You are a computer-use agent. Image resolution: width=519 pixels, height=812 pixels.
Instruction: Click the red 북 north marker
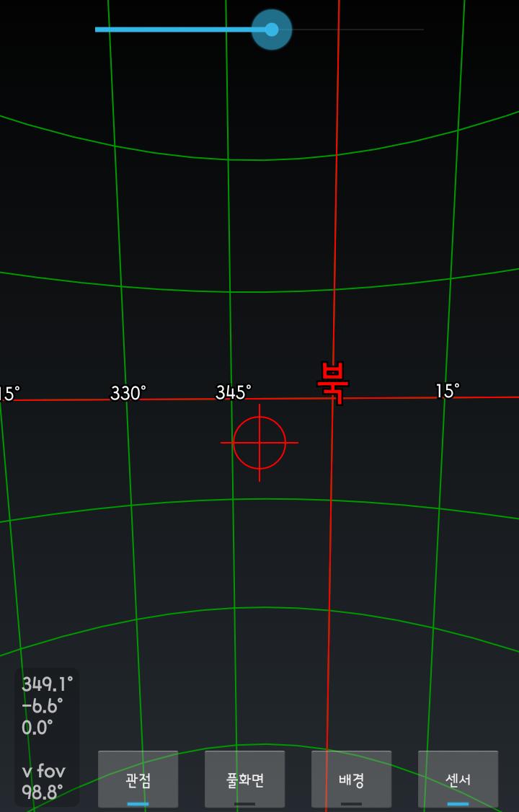pyautogui.click(x=333, y=383)
